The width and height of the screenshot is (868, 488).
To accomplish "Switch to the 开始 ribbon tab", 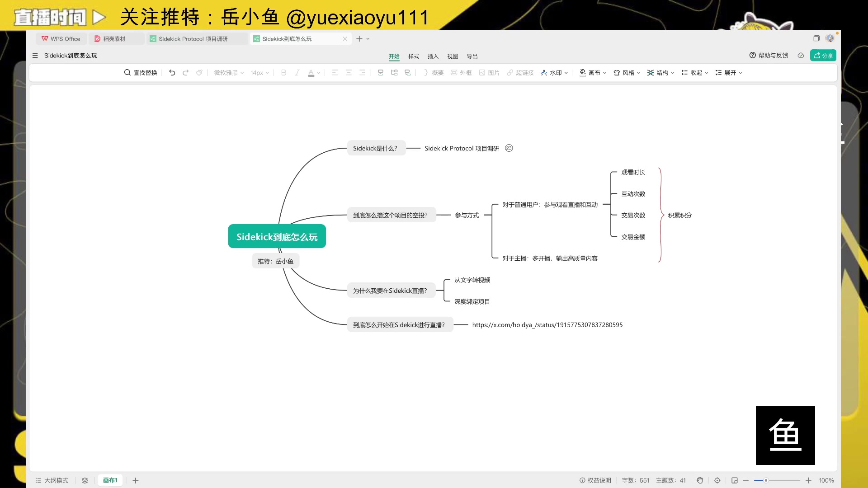I will 394,56.
